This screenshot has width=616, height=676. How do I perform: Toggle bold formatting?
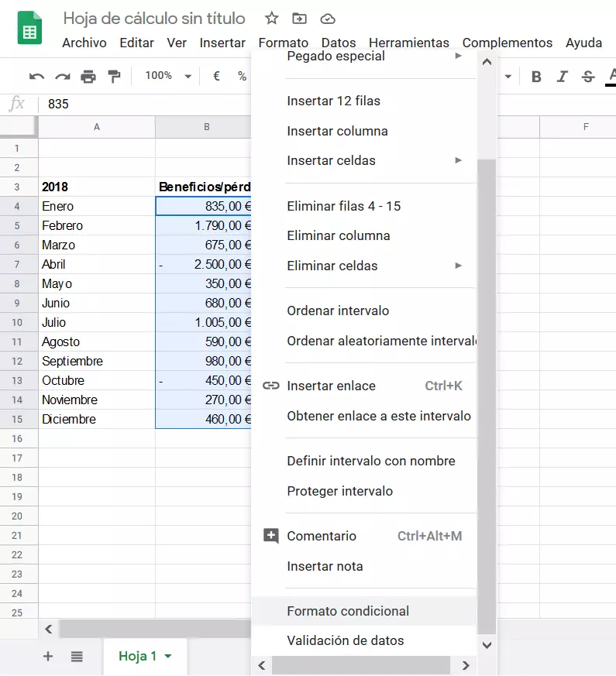pos(536,77)
